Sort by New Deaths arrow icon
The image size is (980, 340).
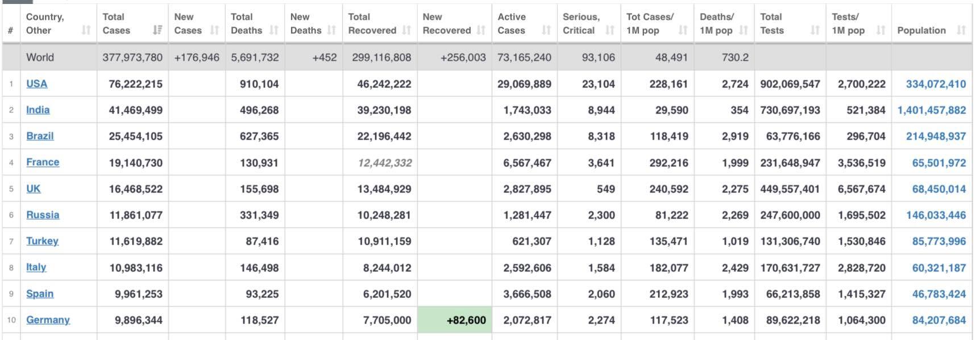[x=331, y=30]
